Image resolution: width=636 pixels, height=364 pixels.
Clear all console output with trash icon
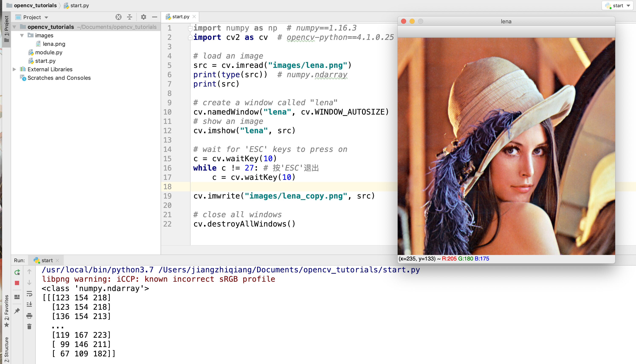pyautogui.click(x=29, y=326)
